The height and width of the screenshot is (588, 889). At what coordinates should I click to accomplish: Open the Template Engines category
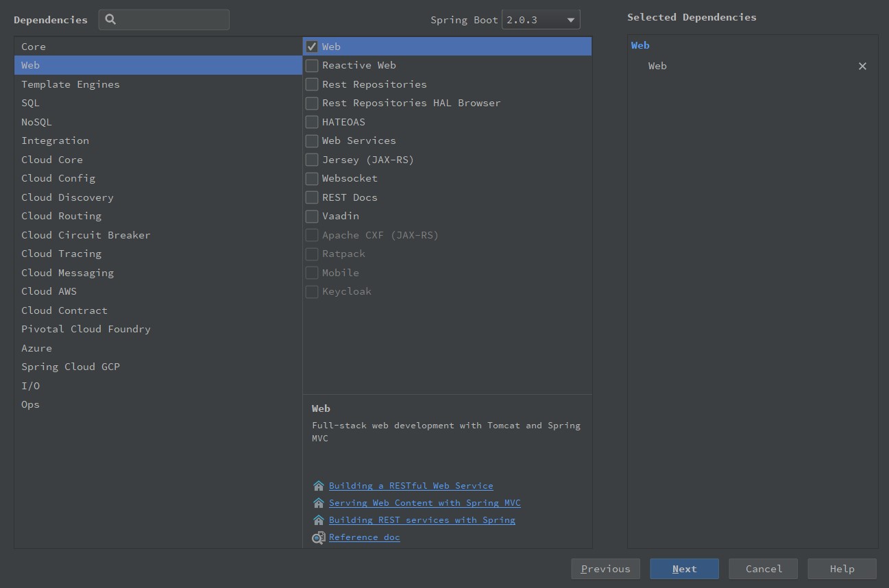158,84
